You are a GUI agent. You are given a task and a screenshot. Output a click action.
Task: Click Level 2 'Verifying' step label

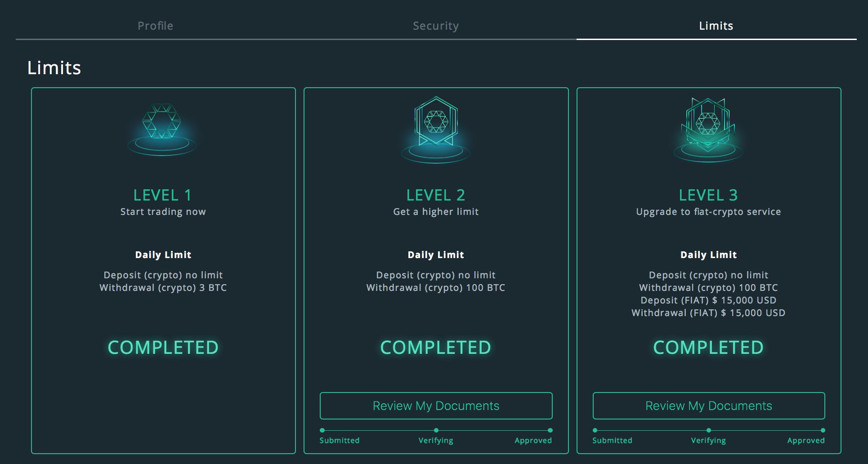pyautogui.click(x=436, y=441)
